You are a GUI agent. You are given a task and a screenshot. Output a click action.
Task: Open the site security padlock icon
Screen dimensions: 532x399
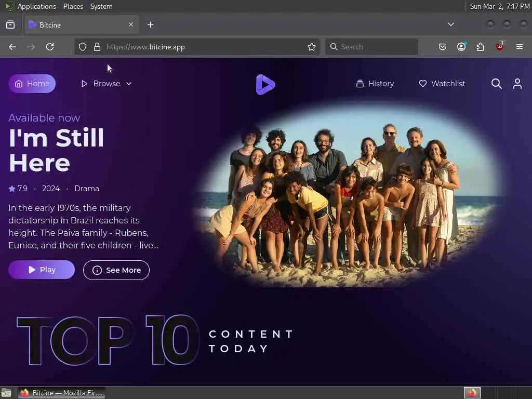[x=97, y=47]
